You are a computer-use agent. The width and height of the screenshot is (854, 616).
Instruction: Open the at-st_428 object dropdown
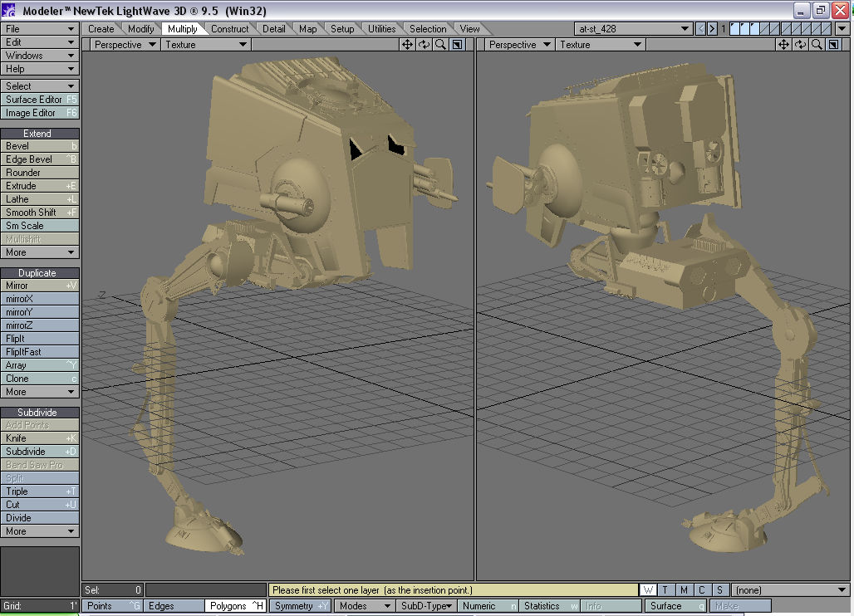tap(633, 29)
